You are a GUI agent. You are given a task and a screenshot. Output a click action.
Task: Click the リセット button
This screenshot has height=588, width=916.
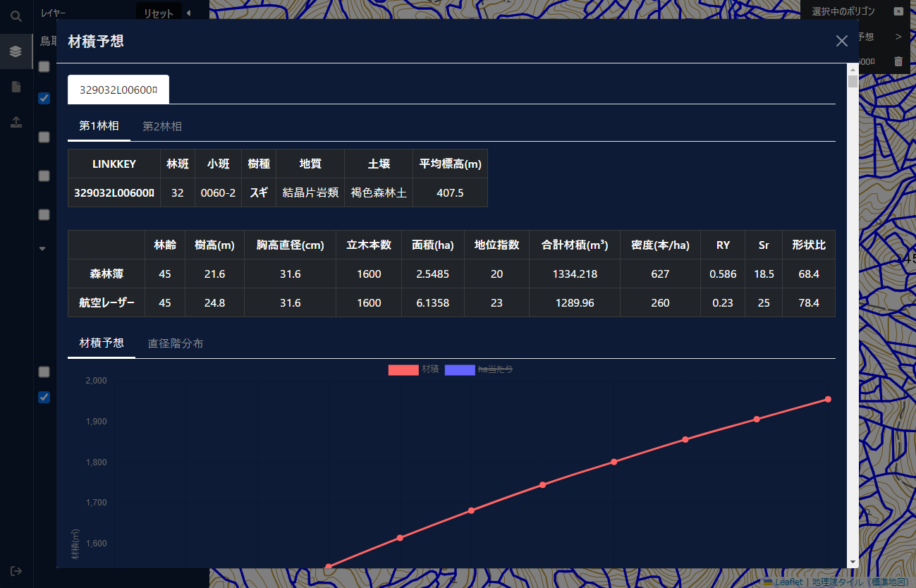tap(158, 13)
